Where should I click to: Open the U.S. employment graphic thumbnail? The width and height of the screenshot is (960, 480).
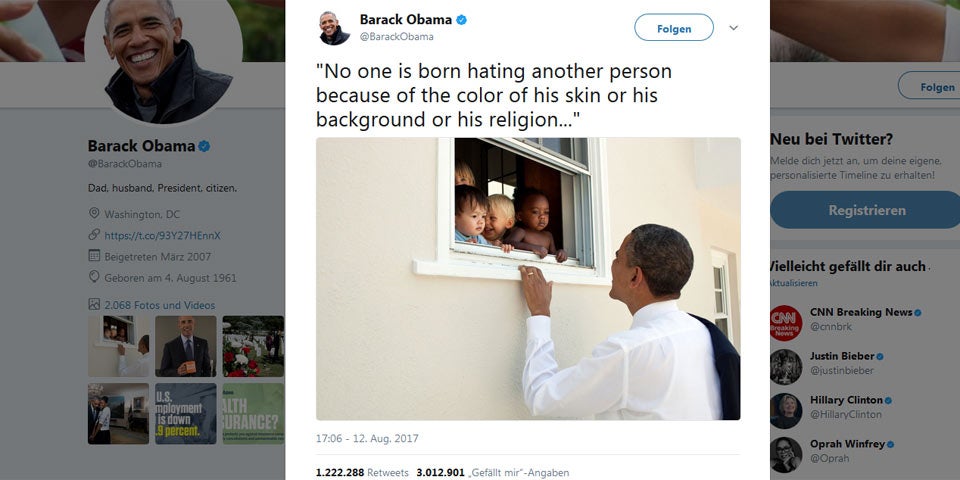tap(186, 414)
